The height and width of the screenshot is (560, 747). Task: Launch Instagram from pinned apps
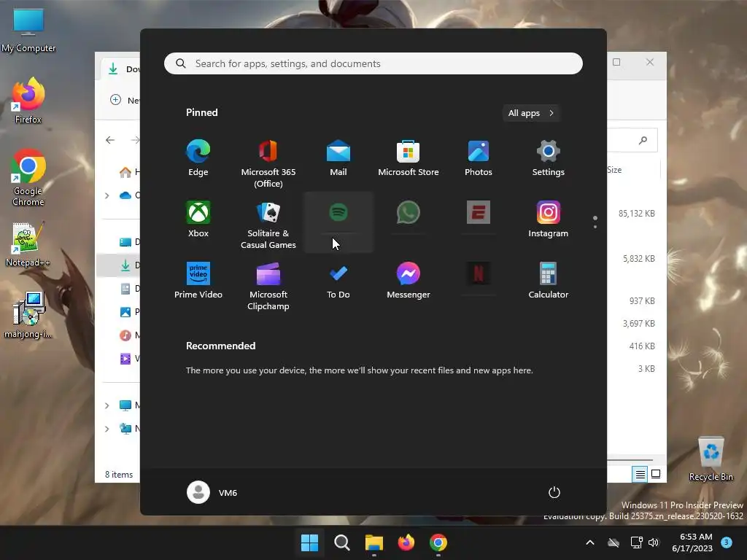pos(549,219)
